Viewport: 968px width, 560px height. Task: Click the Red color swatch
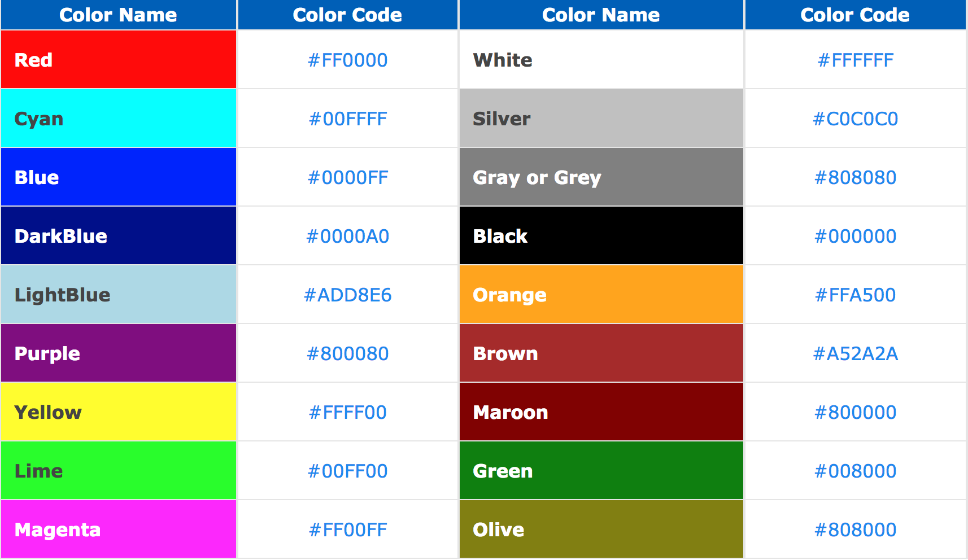(x=118, y=59)
